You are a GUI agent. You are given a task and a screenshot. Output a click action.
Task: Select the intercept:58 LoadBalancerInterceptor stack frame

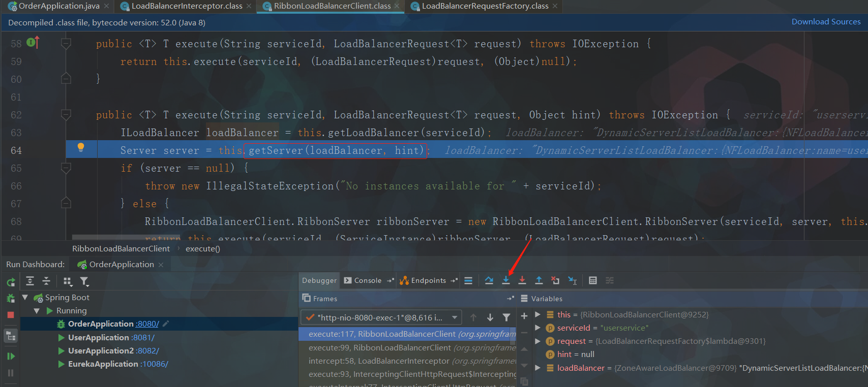[x=408, y=361]
